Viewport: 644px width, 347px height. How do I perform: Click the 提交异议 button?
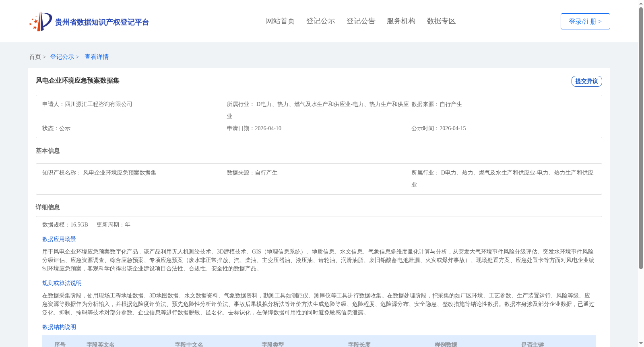pyautogui.click(x=586, y=81)
